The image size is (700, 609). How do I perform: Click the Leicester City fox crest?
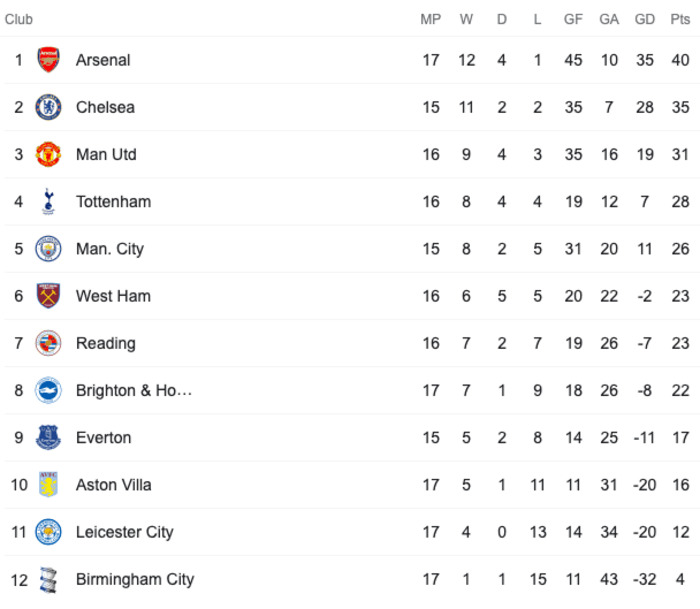pos(48,532)
